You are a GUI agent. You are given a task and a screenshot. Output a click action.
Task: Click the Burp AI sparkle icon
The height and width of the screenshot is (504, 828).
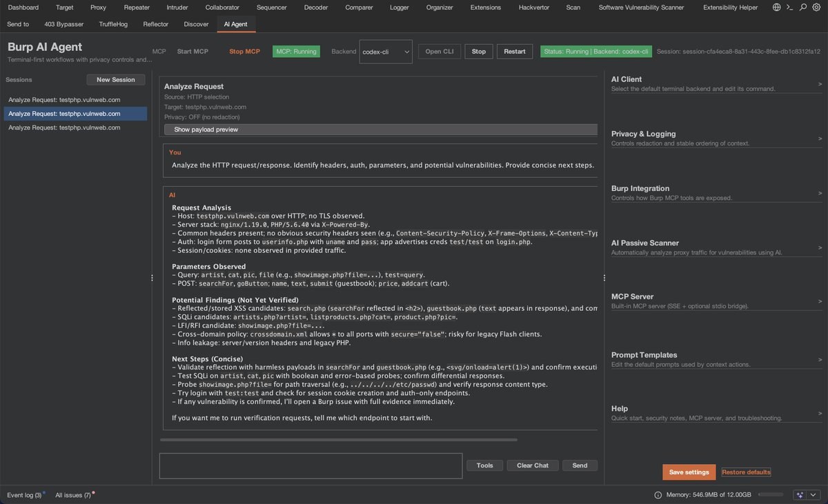[800, 495]
